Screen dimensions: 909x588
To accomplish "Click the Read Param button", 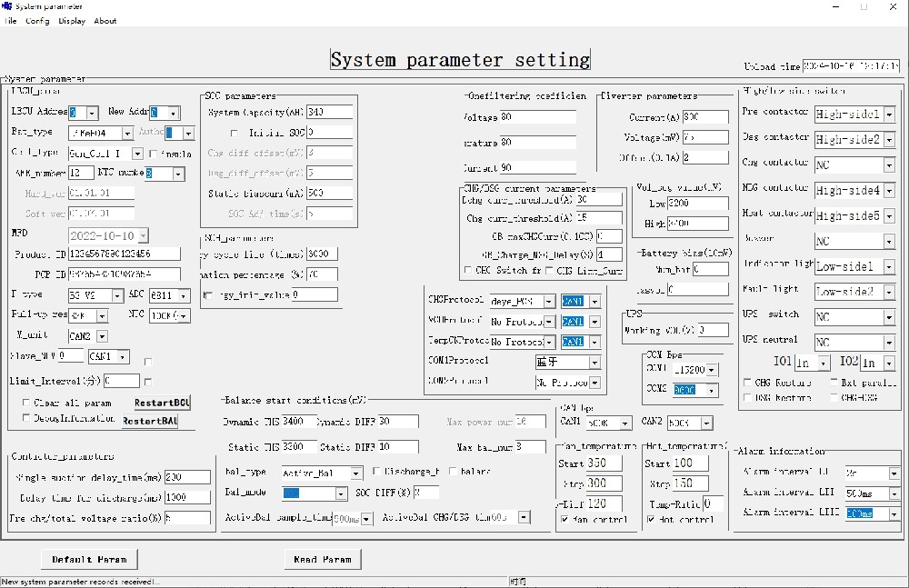I will click(323, 560).
